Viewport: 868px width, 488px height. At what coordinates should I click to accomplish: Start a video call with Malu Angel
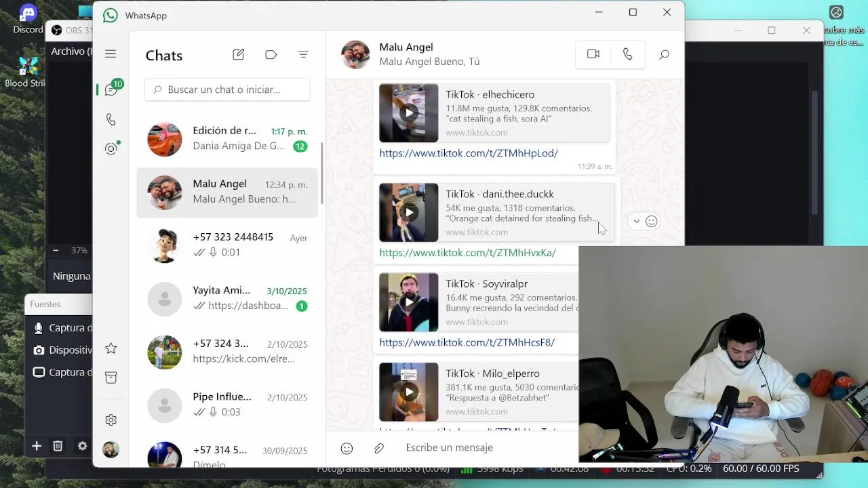[x=593, y=54]
